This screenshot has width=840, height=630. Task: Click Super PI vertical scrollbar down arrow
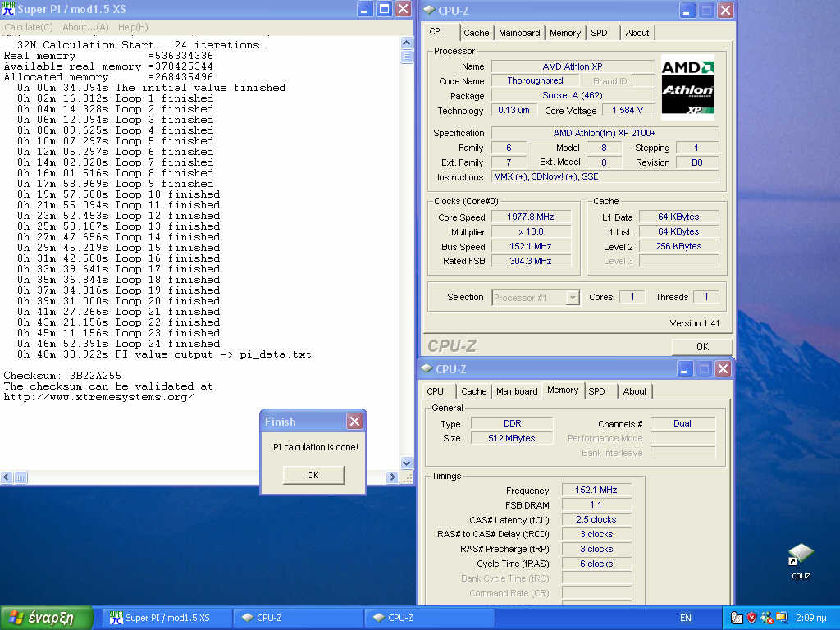[x=407, y=463]
